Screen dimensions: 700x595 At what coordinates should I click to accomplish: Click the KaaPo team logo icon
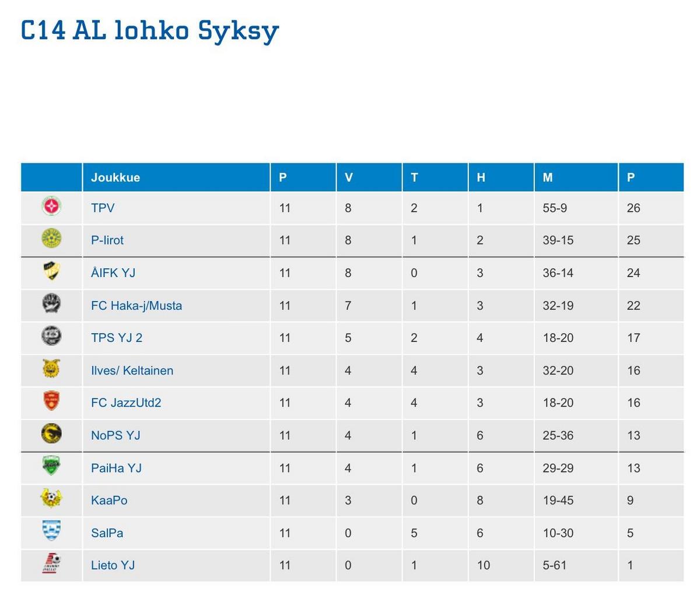[52, 499]
